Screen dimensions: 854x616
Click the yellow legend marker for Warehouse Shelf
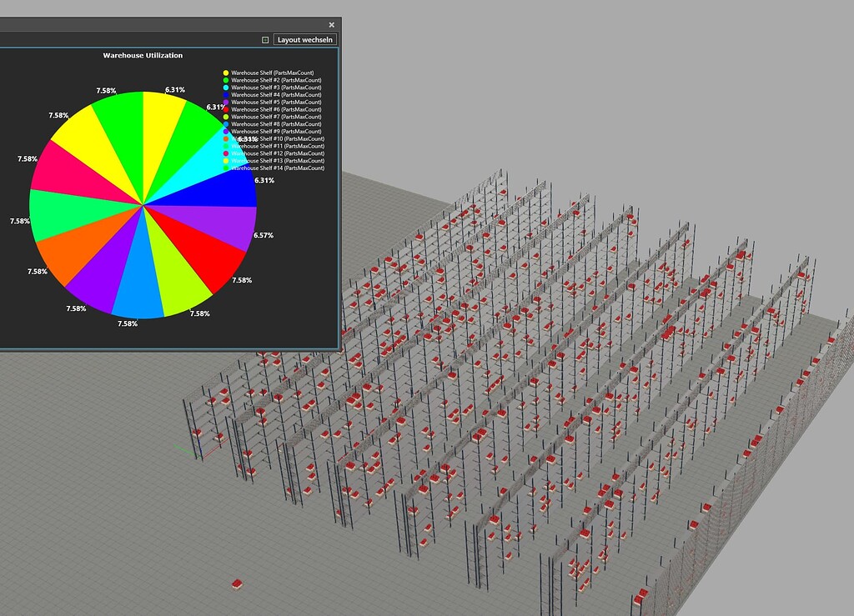[225, 73]
